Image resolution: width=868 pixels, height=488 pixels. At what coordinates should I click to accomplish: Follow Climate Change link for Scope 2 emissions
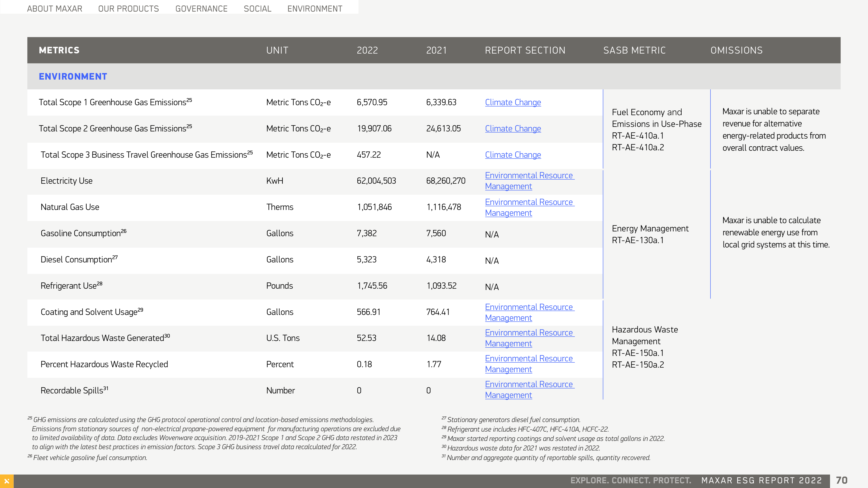(513, 129)
